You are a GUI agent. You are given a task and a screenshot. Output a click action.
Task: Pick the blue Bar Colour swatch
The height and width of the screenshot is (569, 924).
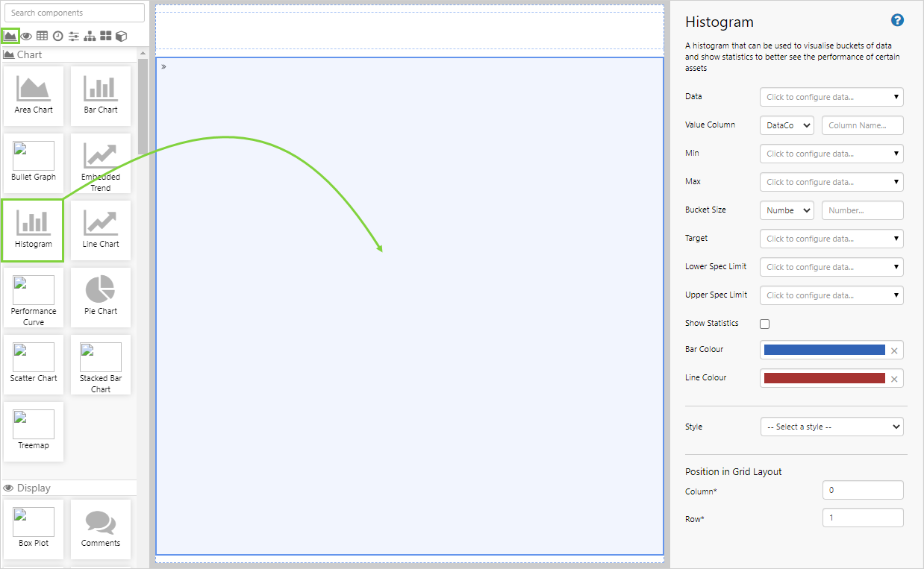point(824,350)
